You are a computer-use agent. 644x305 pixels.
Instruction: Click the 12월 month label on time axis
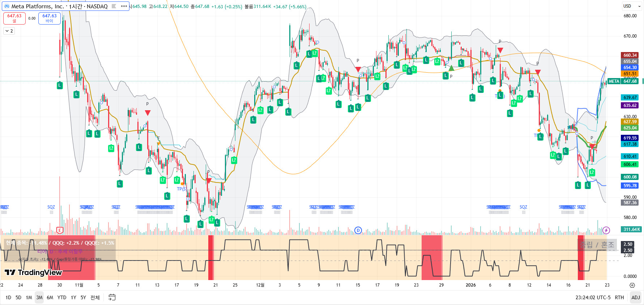click(260, 285)
